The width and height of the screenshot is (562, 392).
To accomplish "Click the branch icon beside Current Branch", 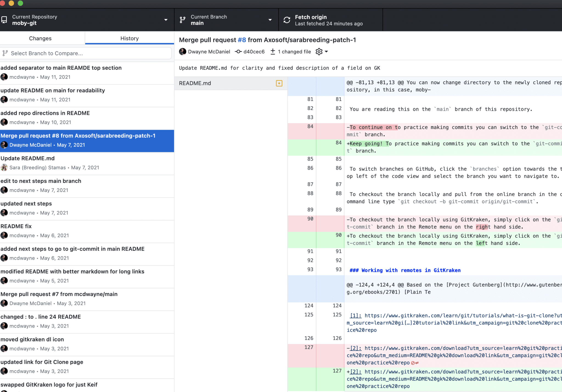I will (182, 20).
